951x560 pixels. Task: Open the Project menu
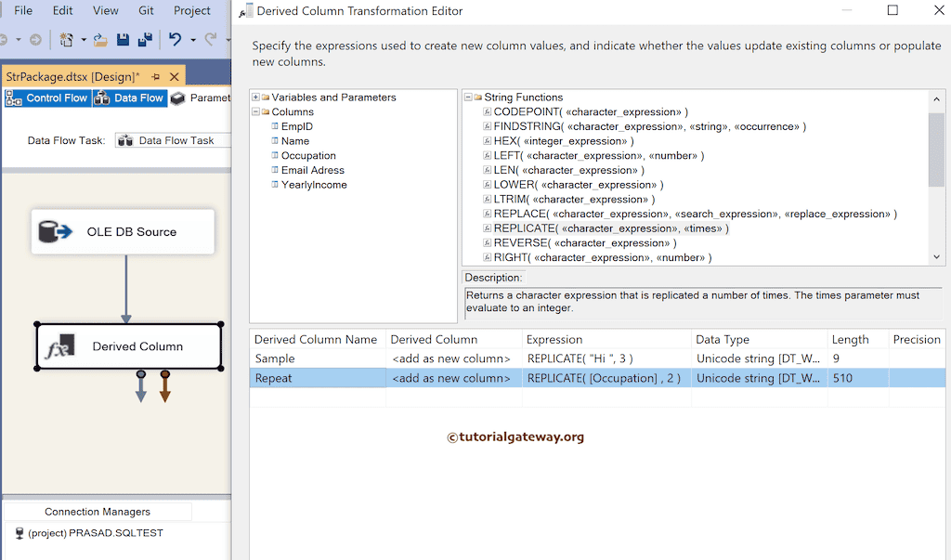[191, 11]
